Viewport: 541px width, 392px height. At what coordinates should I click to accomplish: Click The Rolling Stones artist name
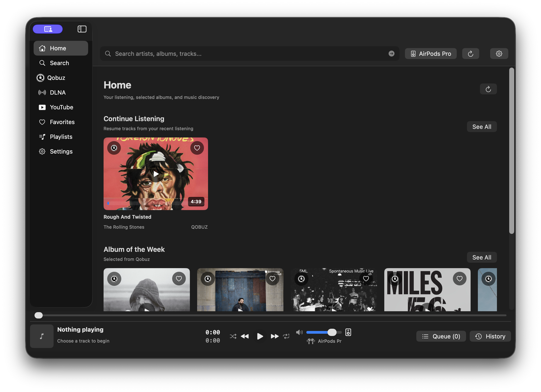point(124,227)
